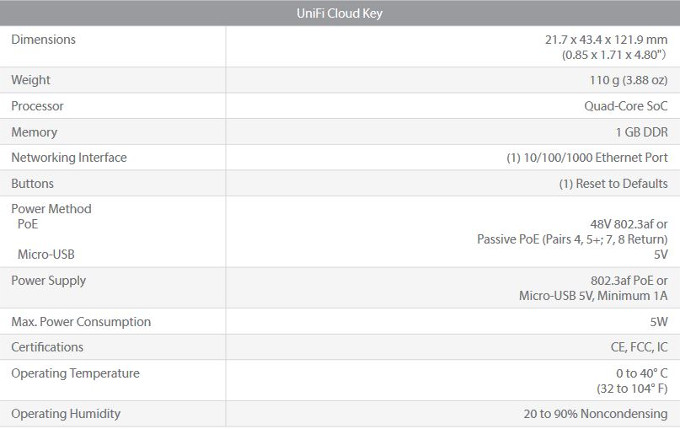This screenshot has height=429, width=680.
Task: Click the Power Supply row label
Action: pyautogui.click(x=48, y=281)
